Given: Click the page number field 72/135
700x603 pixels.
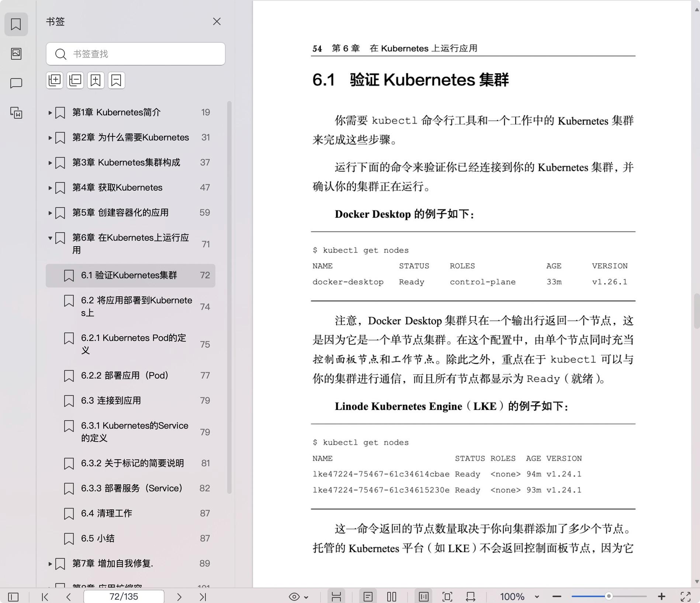Looking at the screenshot, I should [x=124, y=597].
